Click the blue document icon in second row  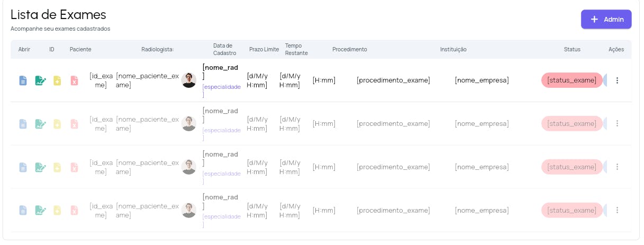[23, 124]
